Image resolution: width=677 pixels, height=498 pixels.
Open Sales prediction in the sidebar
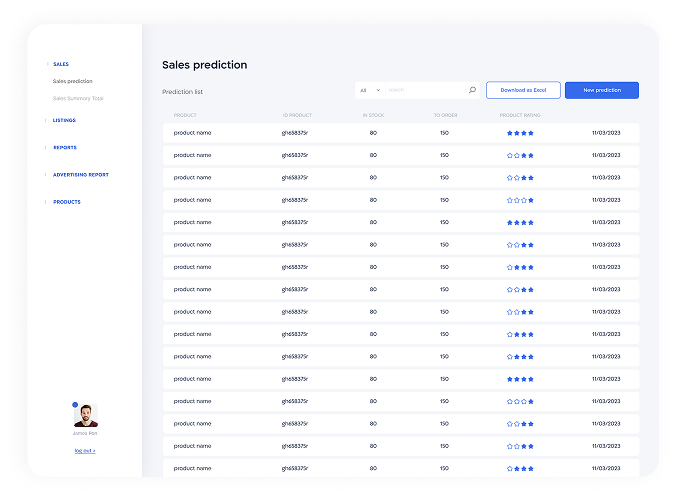(x=73, y=81)
